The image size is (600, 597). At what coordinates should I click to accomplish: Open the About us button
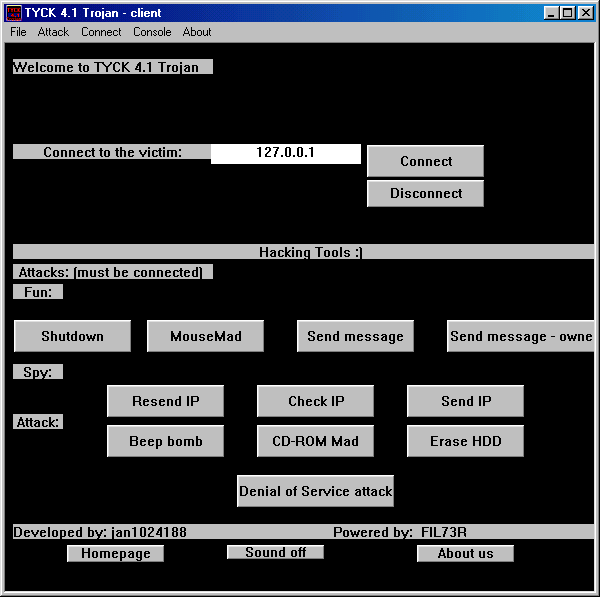(465, 553)
